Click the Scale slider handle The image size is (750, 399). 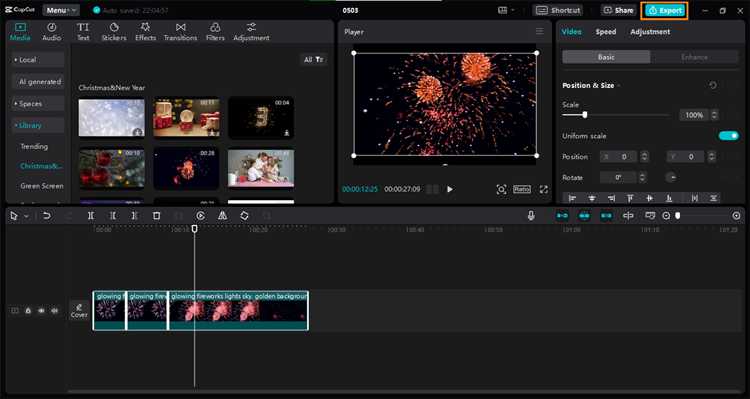[585, 115]
